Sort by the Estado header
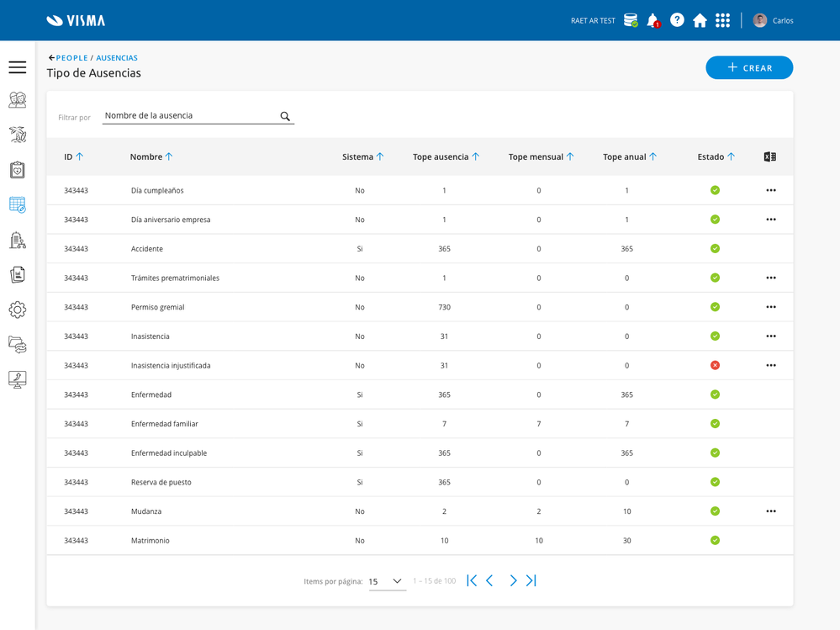Image resolution: width=840 pixels, height=630 pixels. pyautogui.click(x=716, y=156)
